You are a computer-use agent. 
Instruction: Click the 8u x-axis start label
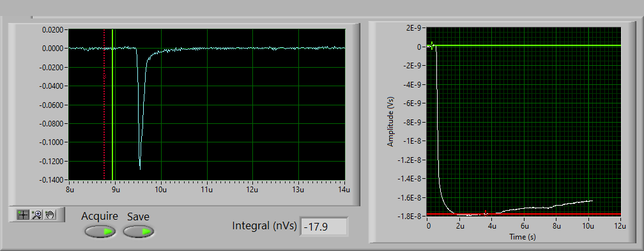coord(70,189)
